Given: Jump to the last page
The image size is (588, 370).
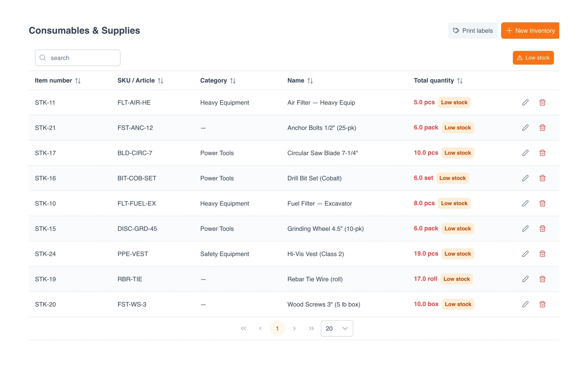Looking at the screenshot, I should pyautogui.click(x=311, y=328).
